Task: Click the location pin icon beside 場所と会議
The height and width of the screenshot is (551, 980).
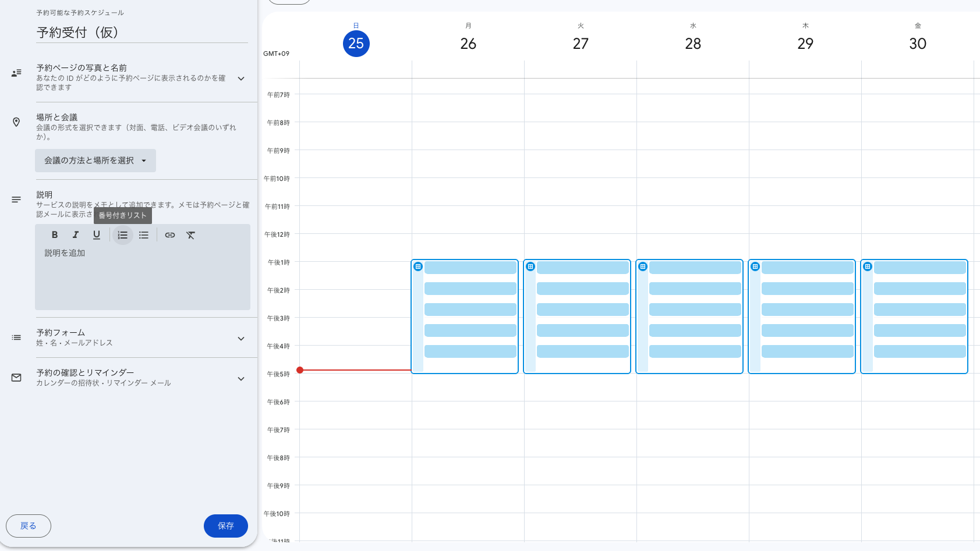Action: [16, 122]
